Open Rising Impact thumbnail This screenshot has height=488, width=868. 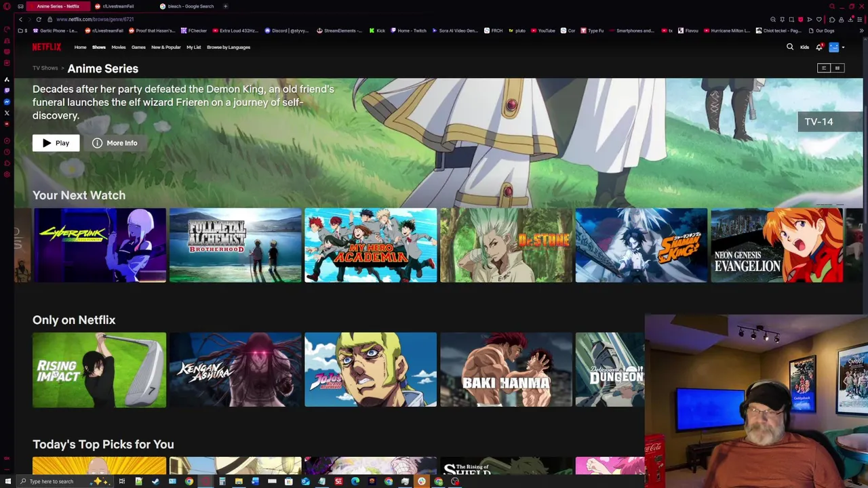pyautogui.click(x=100, y=370)
